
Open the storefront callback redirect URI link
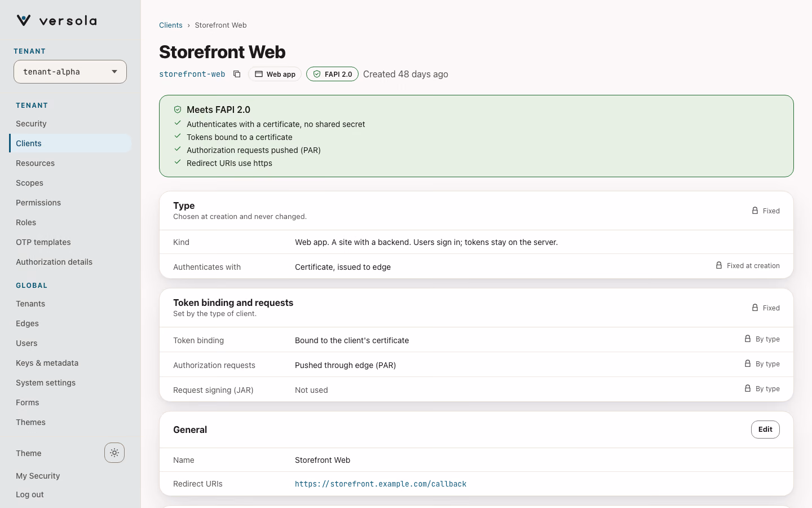[381, 484]
